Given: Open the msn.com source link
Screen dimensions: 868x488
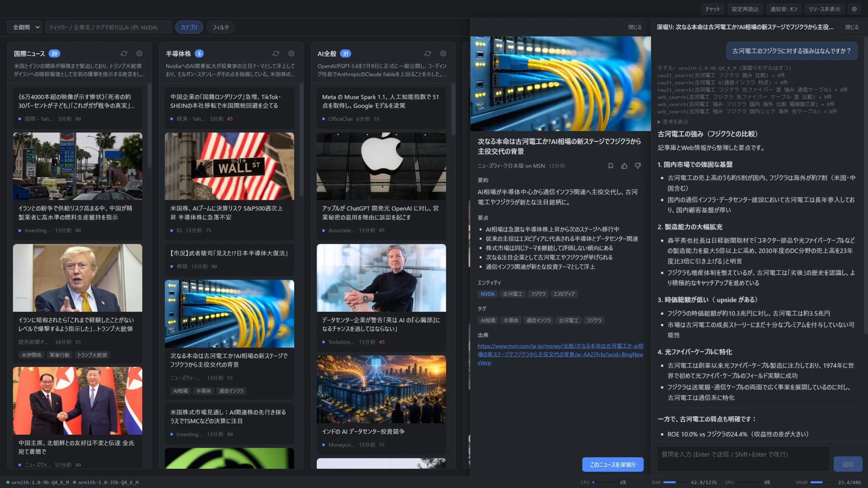Looking at the screenshot, I should tap(560, 354).
